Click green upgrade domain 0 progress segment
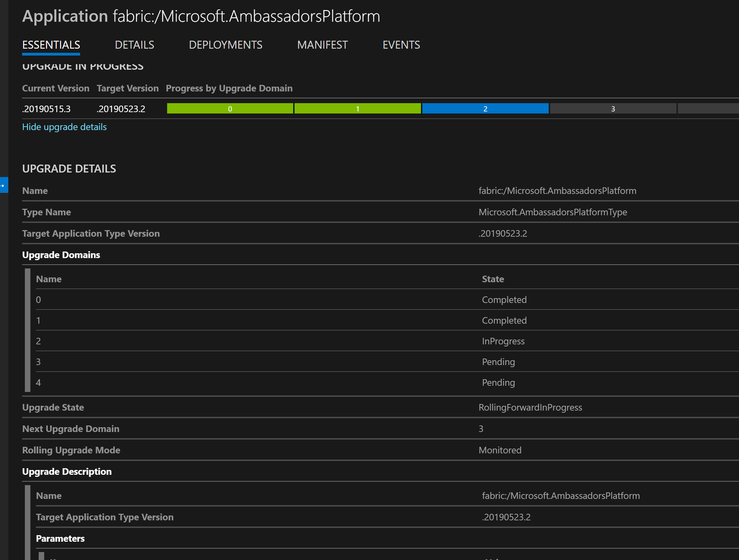This screenshot has width=739, height=560. (230, 109)
